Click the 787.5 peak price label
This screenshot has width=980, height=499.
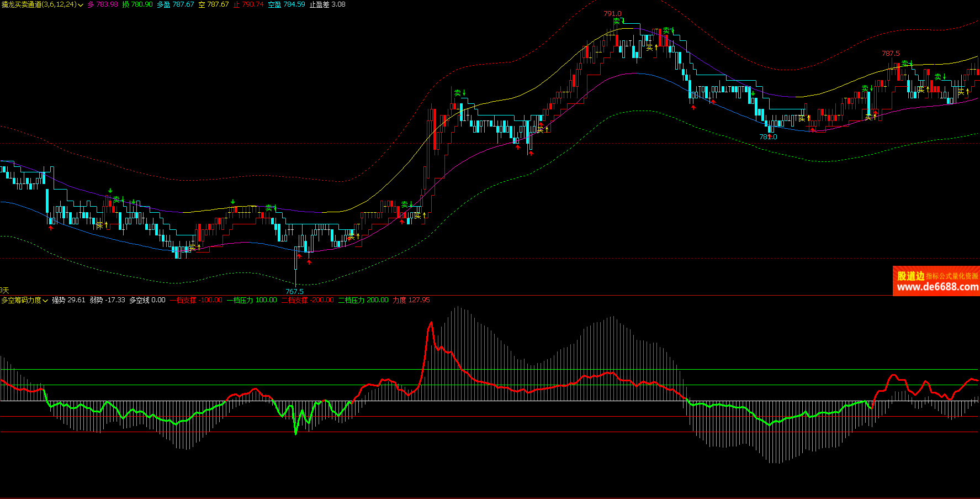pos(891,54)
